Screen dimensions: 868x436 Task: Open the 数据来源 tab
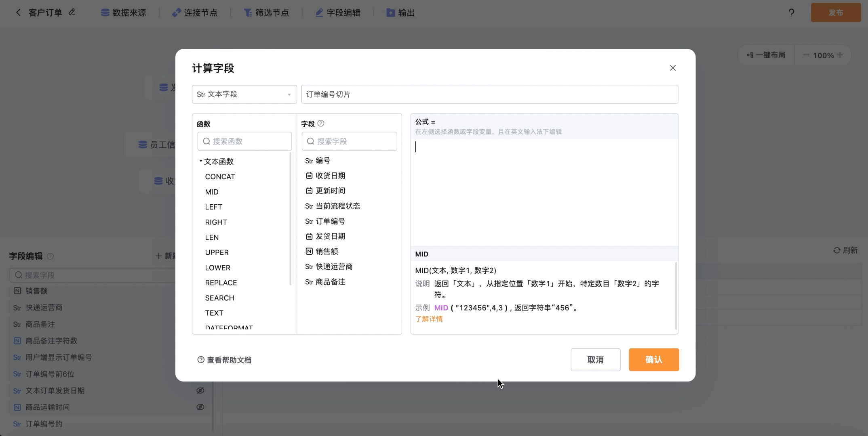coord(123,13)
